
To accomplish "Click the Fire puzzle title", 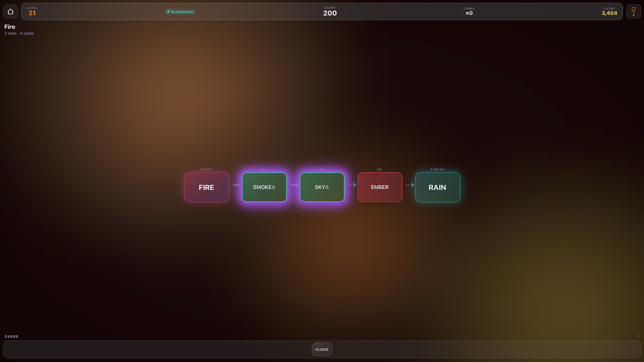I will (10, 27).
